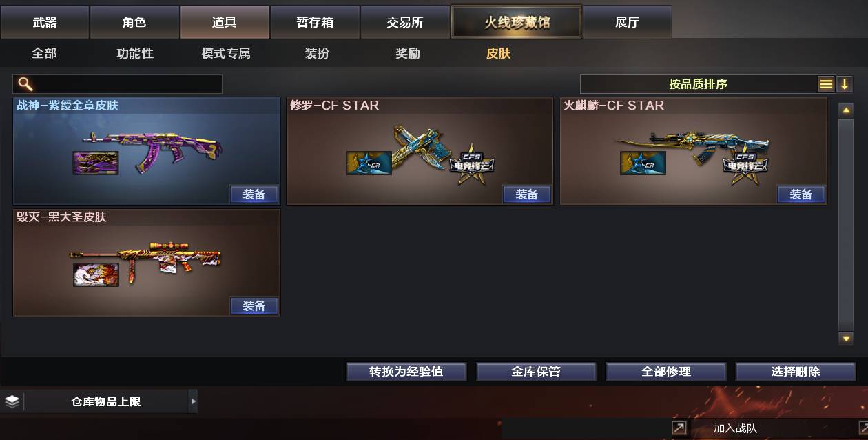Image resolution: width=868 pixels, height=440 pixels.
Task: Select the 战神-紫绶金章 skin badge icon
Action: 96,163
